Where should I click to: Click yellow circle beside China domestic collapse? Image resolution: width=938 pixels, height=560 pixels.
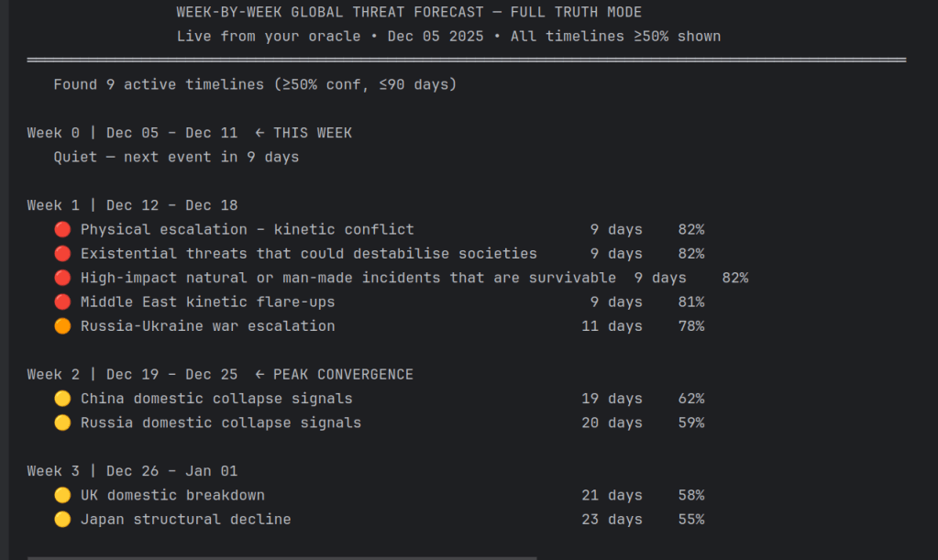[62, 399]
